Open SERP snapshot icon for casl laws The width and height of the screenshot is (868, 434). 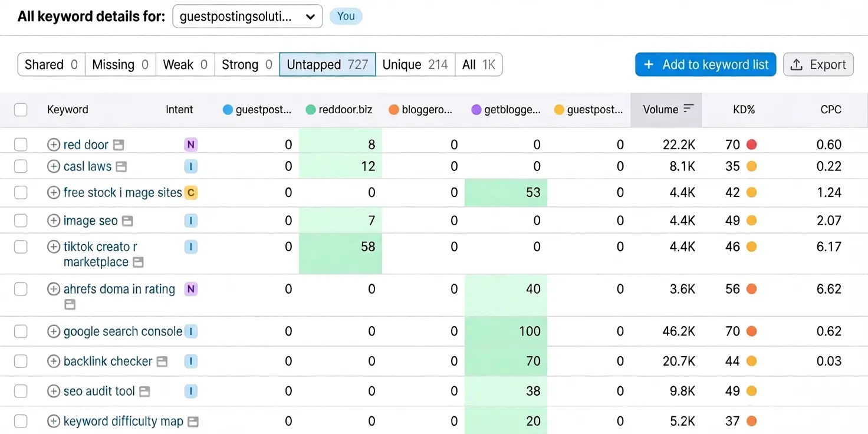point(121,167)
